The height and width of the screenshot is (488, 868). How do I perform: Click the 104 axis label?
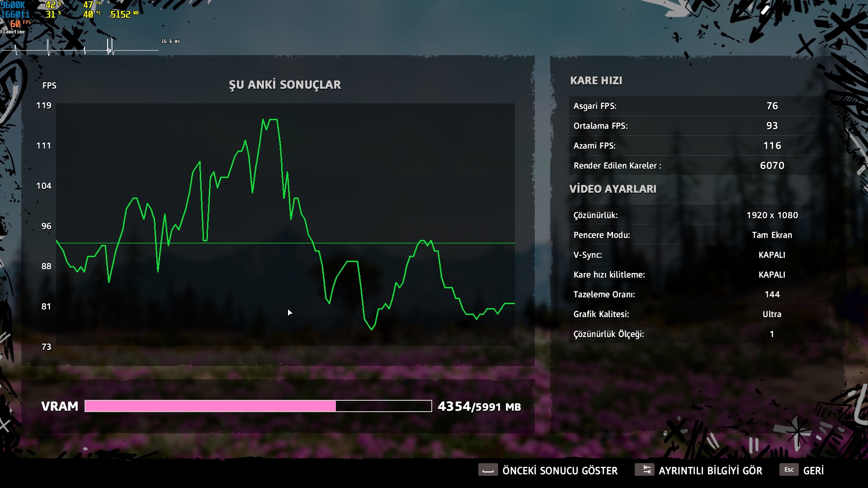click(x=44, y=186)
